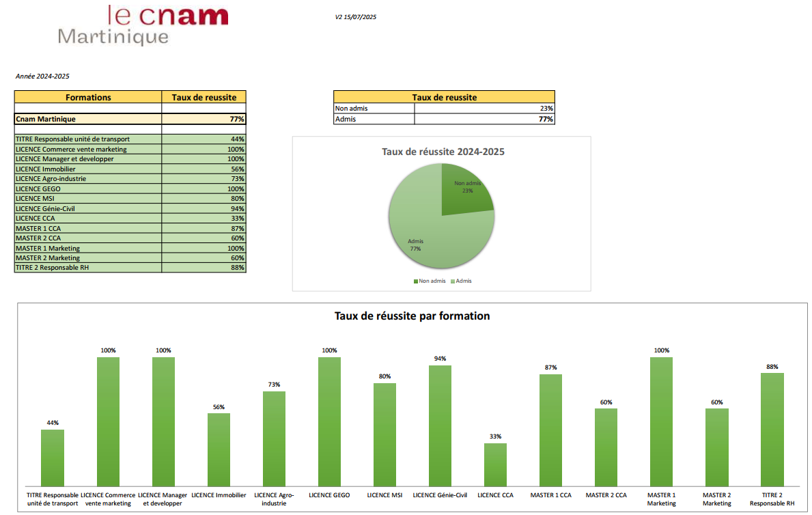Select the dark green Non admis pie slice
This screenshot has width=812, height=515.
click(x=462, y=193)
